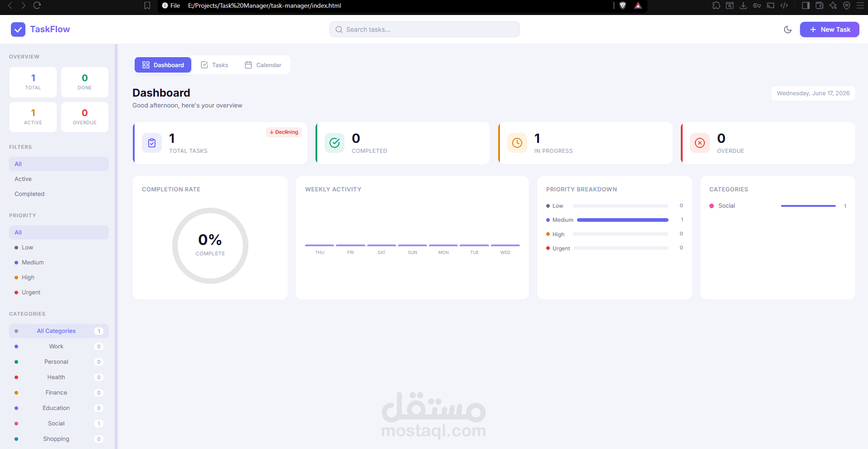This screenshot has height=449, width=868.
Task: Bookmark this page with the bookmark icon
Action: point(147,5)
